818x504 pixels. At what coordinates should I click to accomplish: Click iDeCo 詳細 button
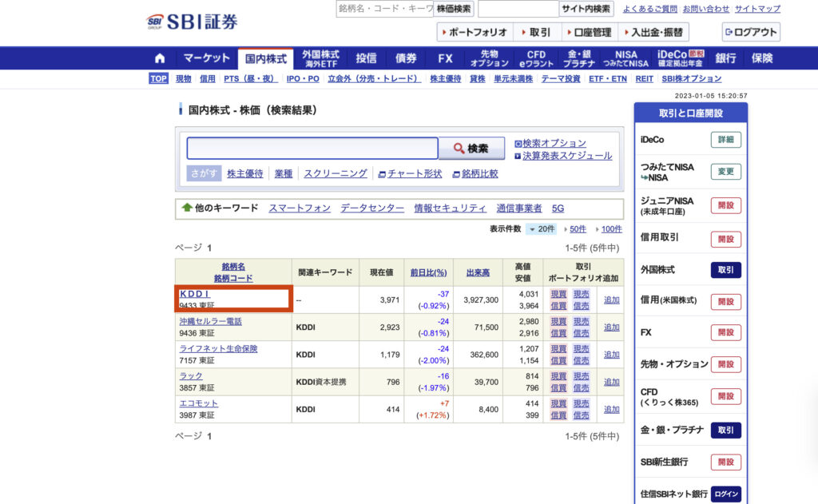725,140
